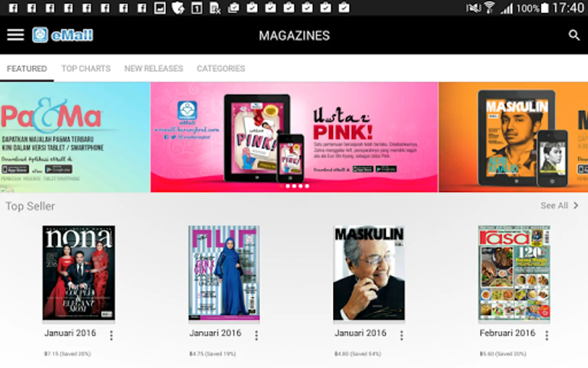Open overflow menu for rasa magazine

(x=547, y=336)
